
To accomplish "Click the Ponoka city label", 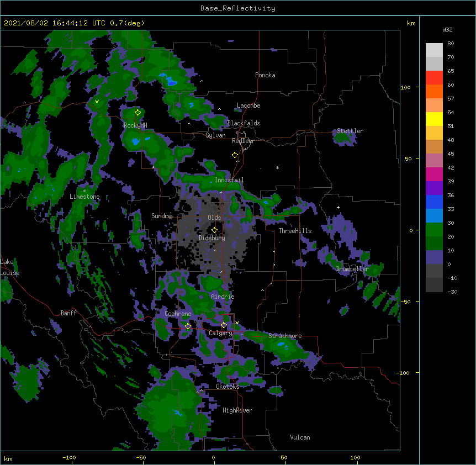I will [265, 75].
